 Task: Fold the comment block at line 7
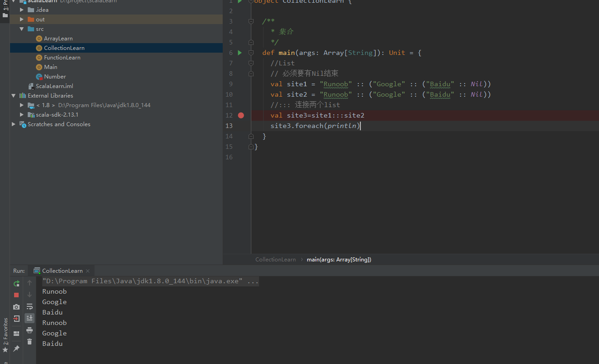pos(251,63)
